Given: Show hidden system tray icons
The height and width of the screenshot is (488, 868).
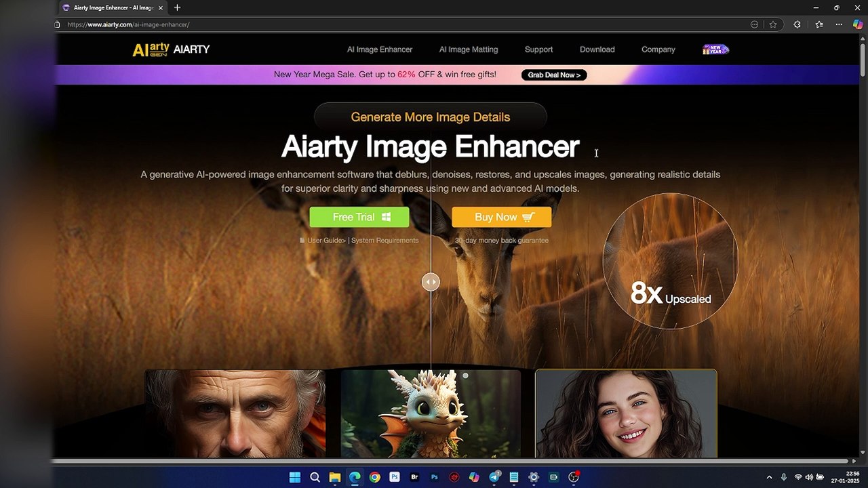Looking at the screenshot, I should click(769, 477).
